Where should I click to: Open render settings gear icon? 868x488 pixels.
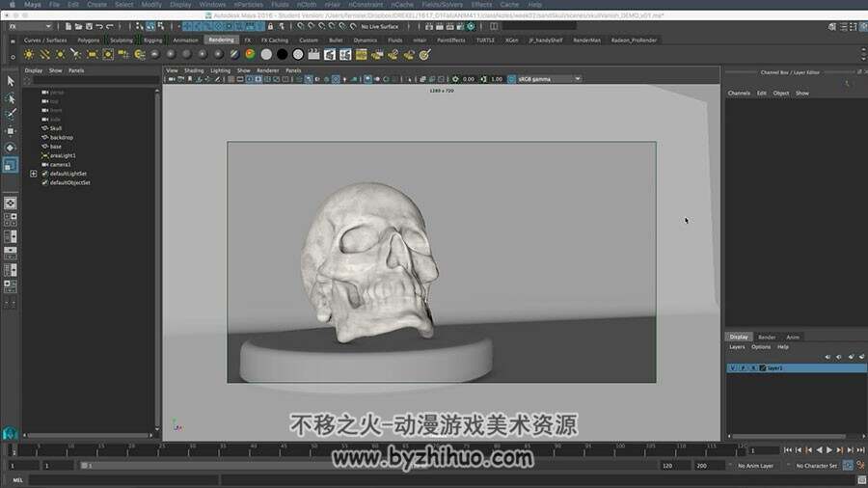pos(471,26)
